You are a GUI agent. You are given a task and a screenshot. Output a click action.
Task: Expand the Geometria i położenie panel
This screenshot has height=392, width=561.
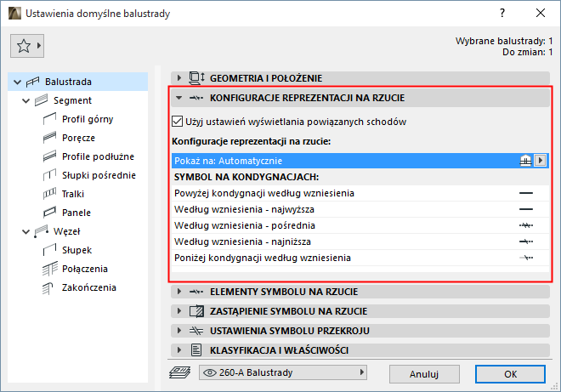tap(179, 77)
